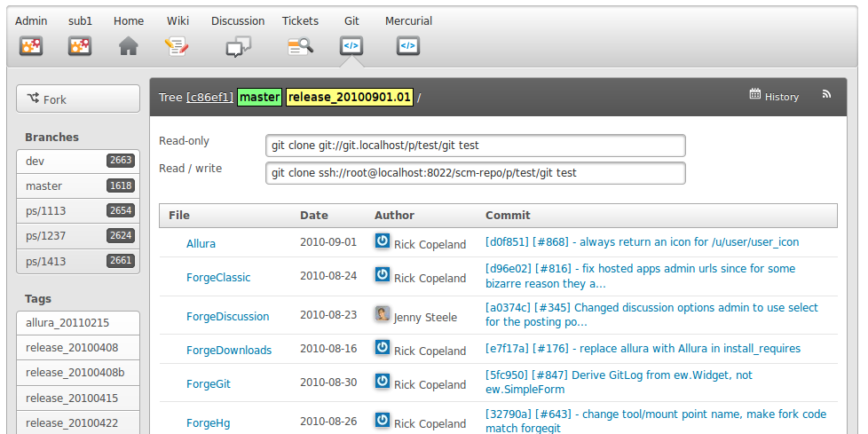The width and height of the screenshot is (868, 434).
Task: Click the sub1 subproject icon
Action: coord(80,45)
